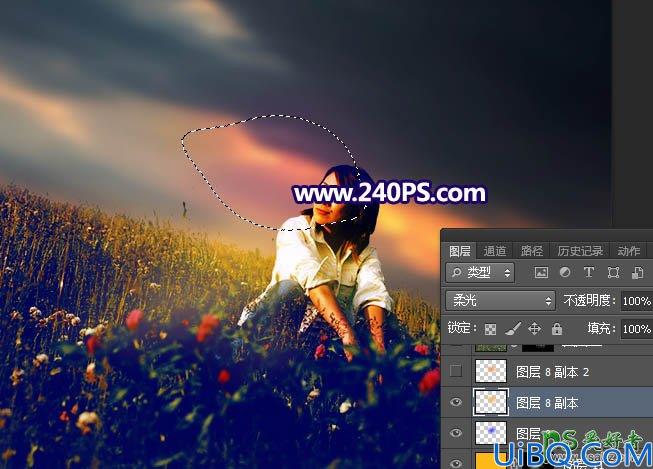This screenshot has height=469, width=653.
Task: Hide the layer below 图层 8 副本
Action: (x=456, y=433)
